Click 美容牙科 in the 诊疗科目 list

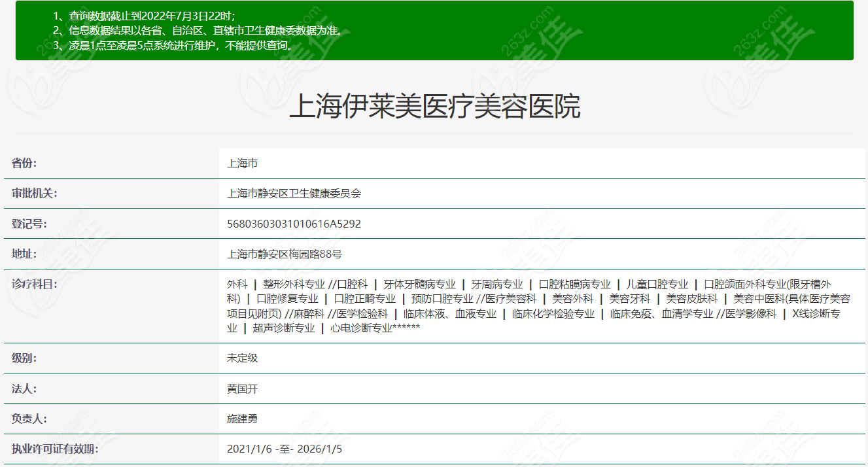click(x=630, y=298)
